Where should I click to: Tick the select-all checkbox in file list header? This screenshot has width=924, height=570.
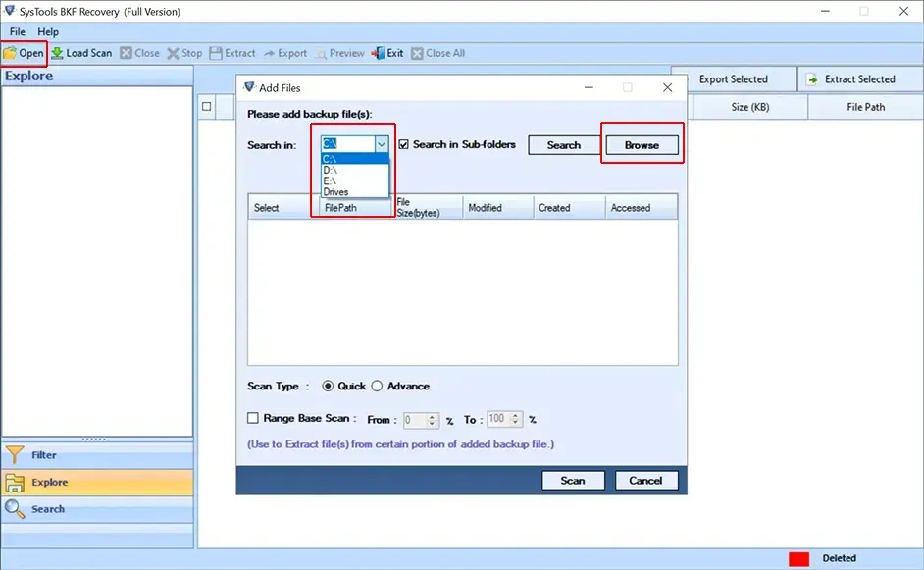click(x=206, y=107)
